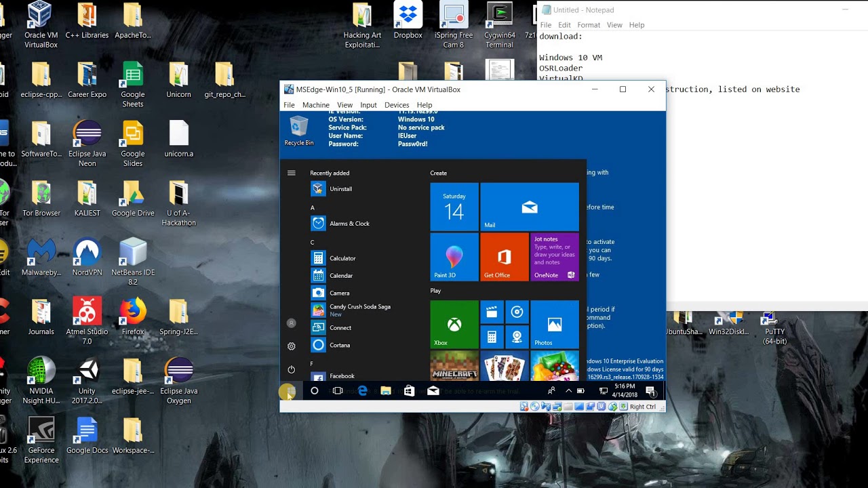
Task: Click the Create group heading
Action: pos(439,174)
